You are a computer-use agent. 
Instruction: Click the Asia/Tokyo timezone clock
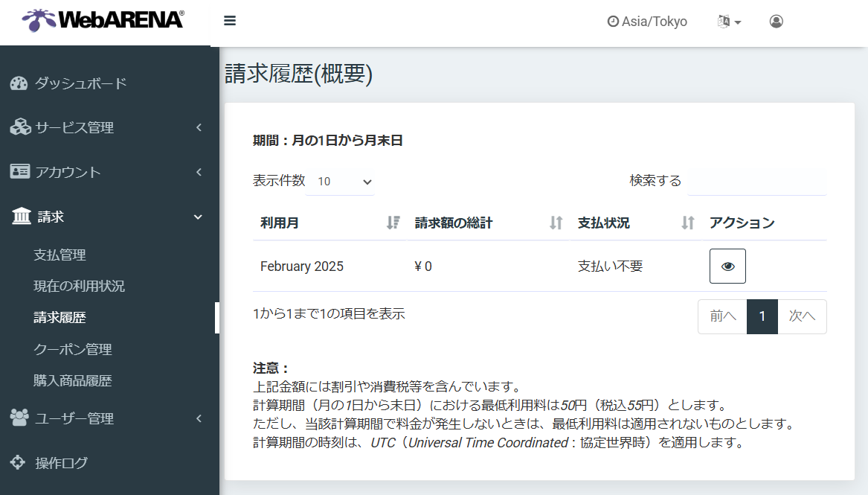click(647, 22)
